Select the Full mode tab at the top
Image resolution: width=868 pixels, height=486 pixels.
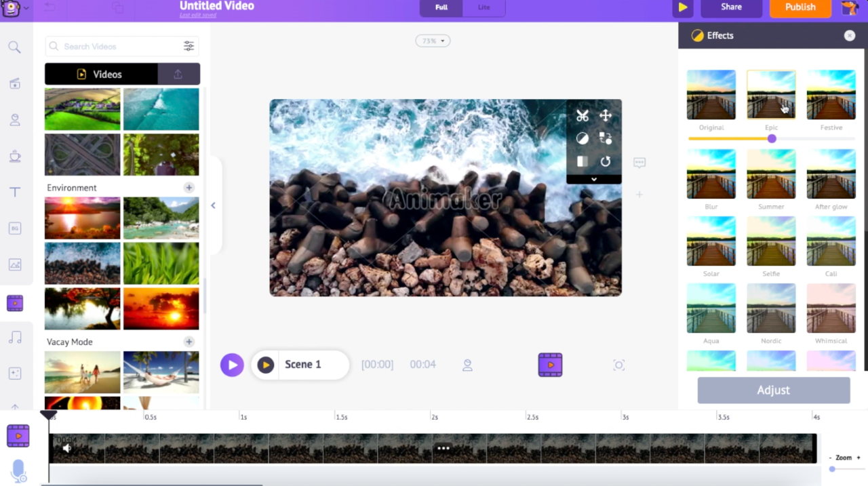[x=441, y=7]
